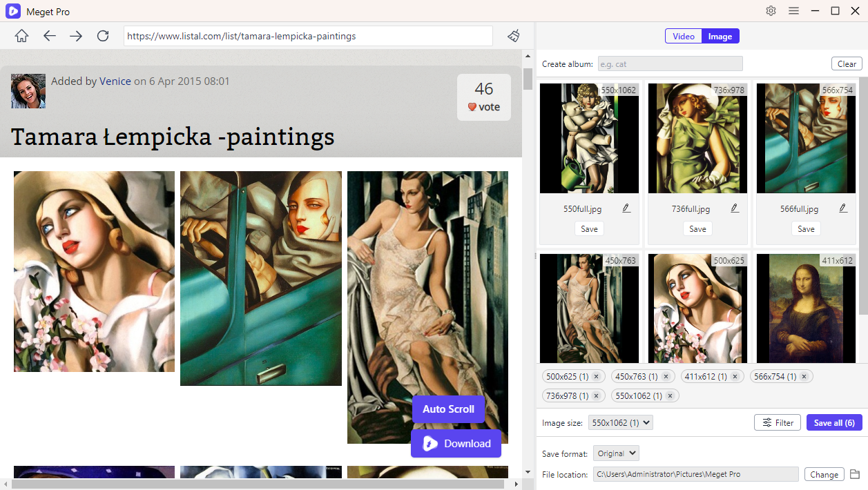Save the 550full.jpg image
This screenshot has height=490, width=868.
coord(589,228)
